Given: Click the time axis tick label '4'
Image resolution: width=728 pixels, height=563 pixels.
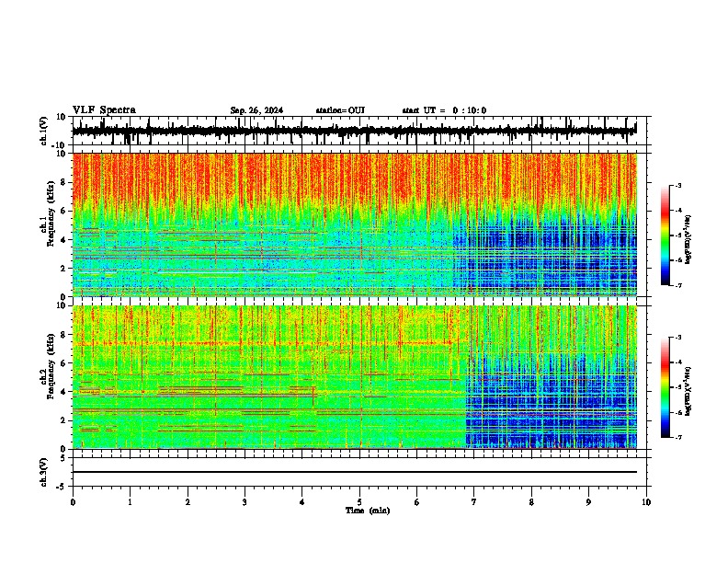Looking at the screenshot, I should point(302,502).
